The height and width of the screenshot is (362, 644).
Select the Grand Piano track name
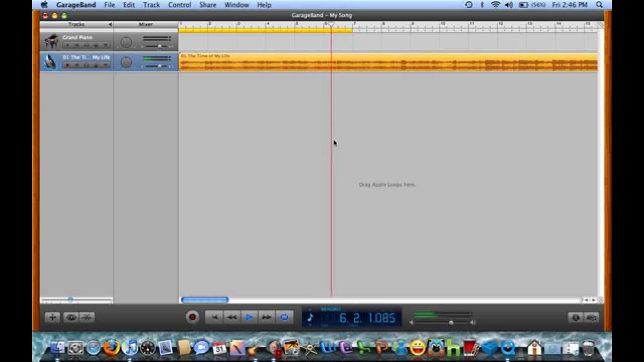tap(77, 38)
